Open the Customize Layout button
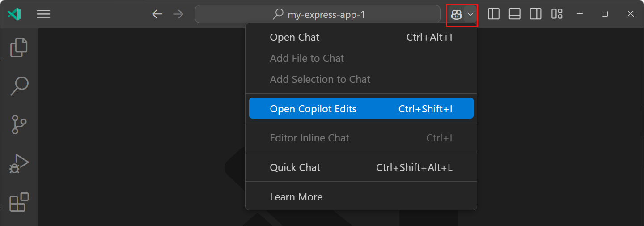This screenshot has width=644, height=226. click(557, 14)
